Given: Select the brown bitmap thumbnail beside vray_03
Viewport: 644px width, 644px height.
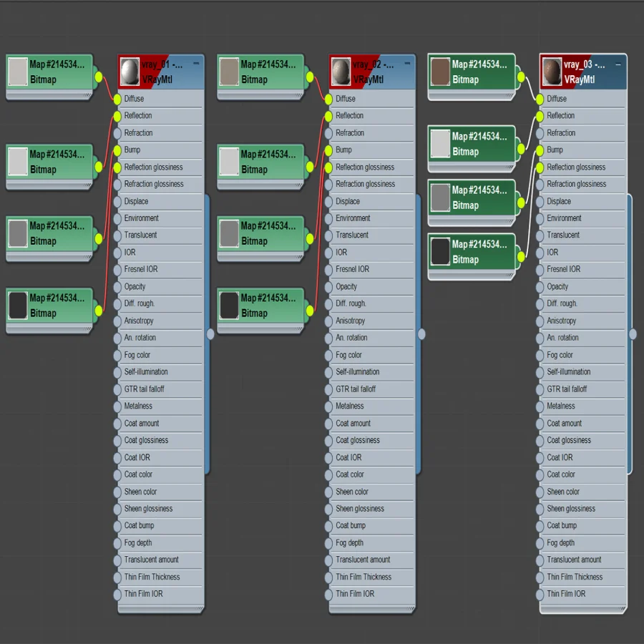Looking at the screenshot, I should coord(440,72).
